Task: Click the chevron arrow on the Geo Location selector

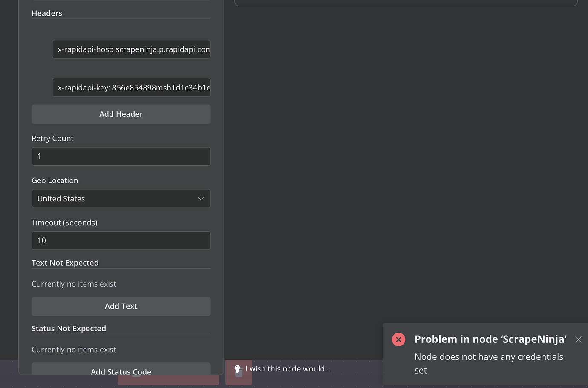Action: coord(201,198)
